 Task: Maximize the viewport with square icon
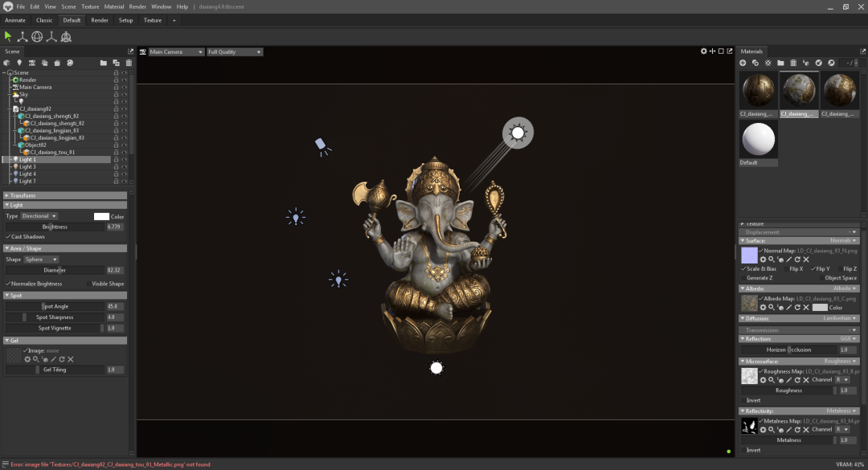click(721, 51)
